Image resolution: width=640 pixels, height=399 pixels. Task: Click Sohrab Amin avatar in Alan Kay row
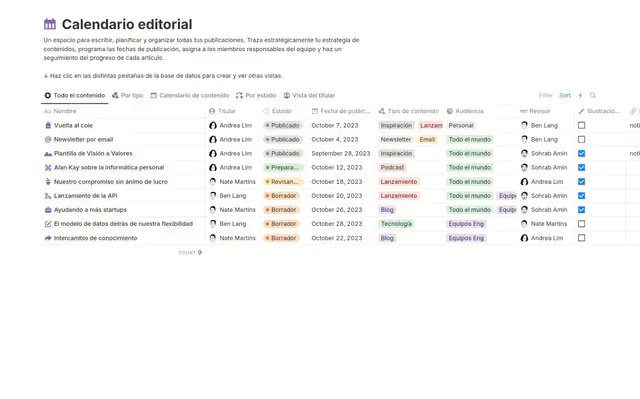[524, 168]
